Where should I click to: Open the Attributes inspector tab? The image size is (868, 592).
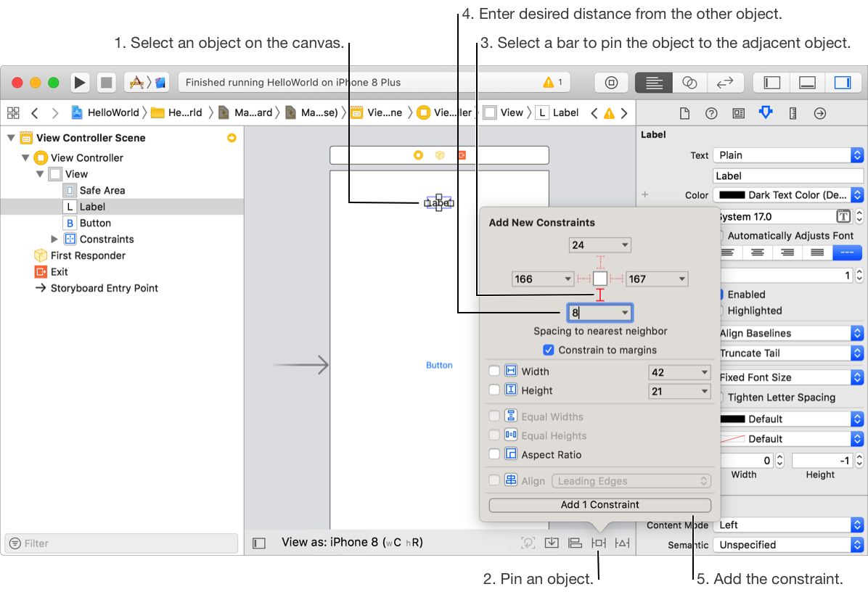(766, 113)
